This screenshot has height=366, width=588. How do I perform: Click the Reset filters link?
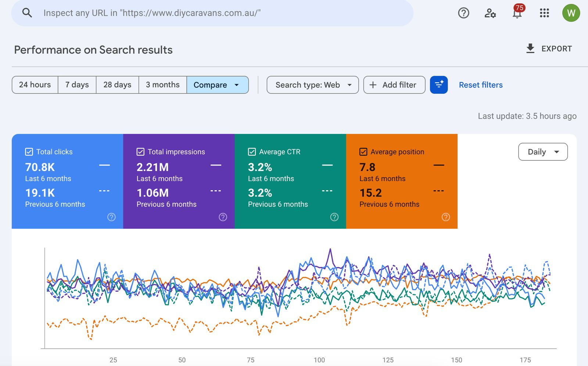tap(480, 85)
